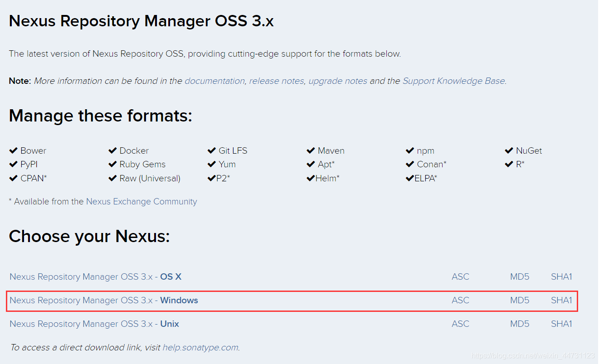
Task: Select the npm format text
Action: click(425, 151)
